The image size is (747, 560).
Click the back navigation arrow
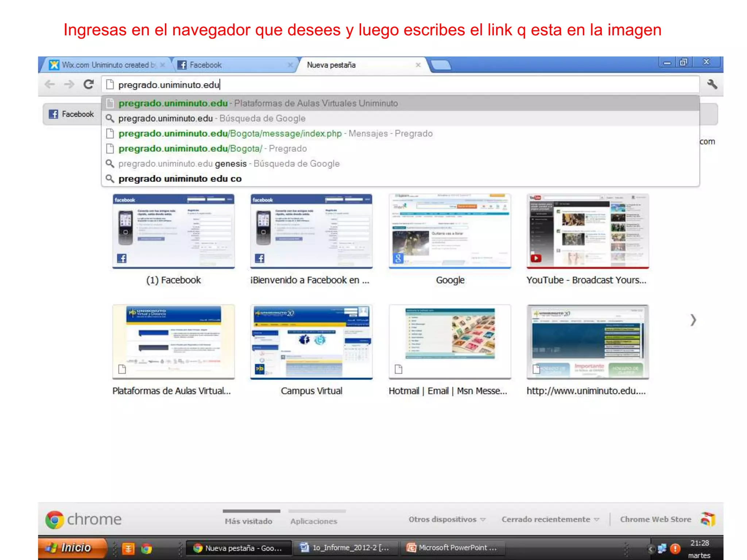click(x=50, y=85)
